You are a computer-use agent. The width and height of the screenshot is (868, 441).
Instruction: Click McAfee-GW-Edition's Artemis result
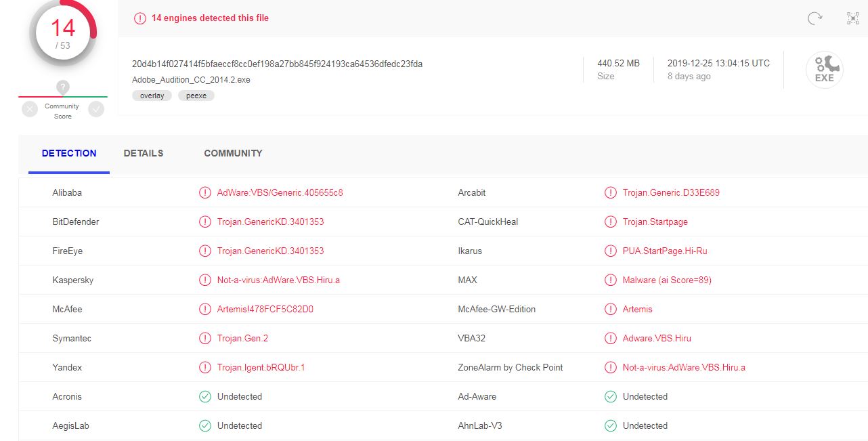(638, 309)
